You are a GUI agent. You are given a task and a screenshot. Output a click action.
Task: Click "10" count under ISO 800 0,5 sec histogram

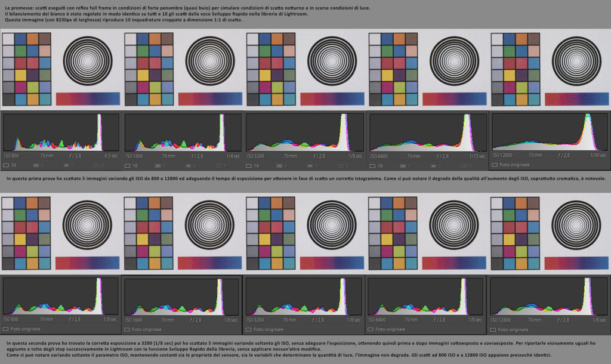(14, 165)
